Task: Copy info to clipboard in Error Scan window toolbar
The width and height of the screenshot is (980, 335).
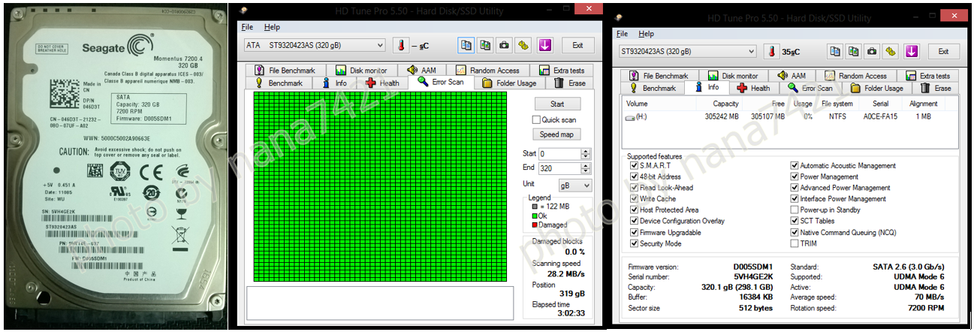Action: [x=466, y=45]
